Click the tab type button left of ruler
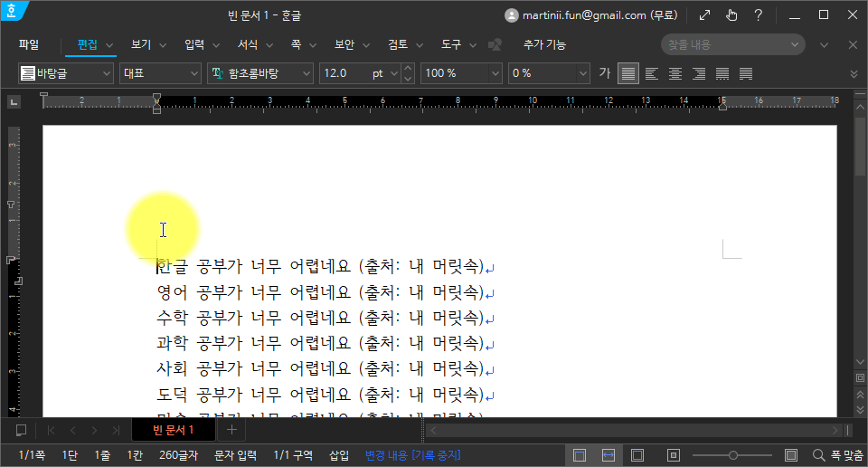The image size is (868, 467). (14, 102)
